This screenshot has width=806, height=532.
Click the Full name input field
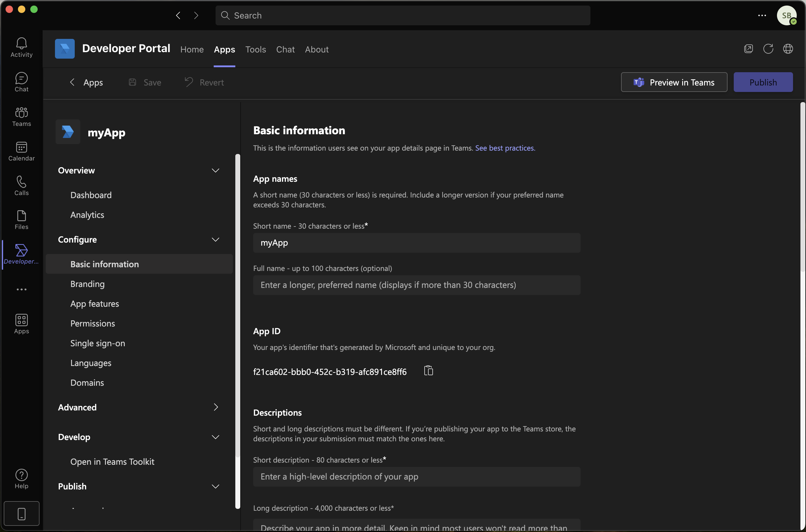(417, 285)
